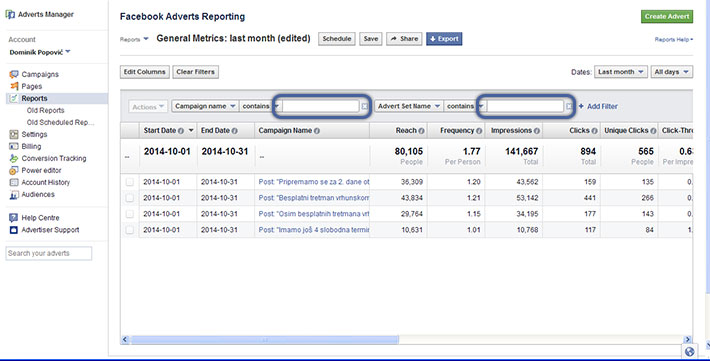Screen dimensions: 710x361
Task: Click the info icon beside Clicks
Action: 594,131
